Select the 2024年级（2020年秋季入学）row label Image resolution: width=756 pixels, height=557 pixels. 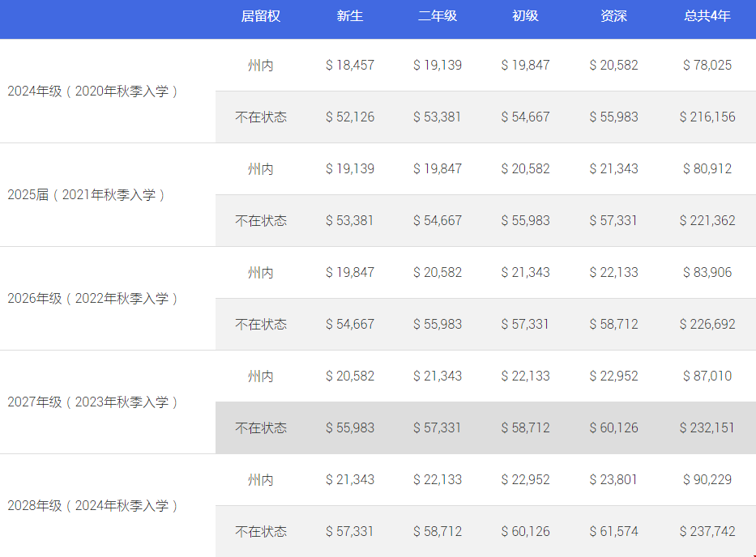[93, 91]
